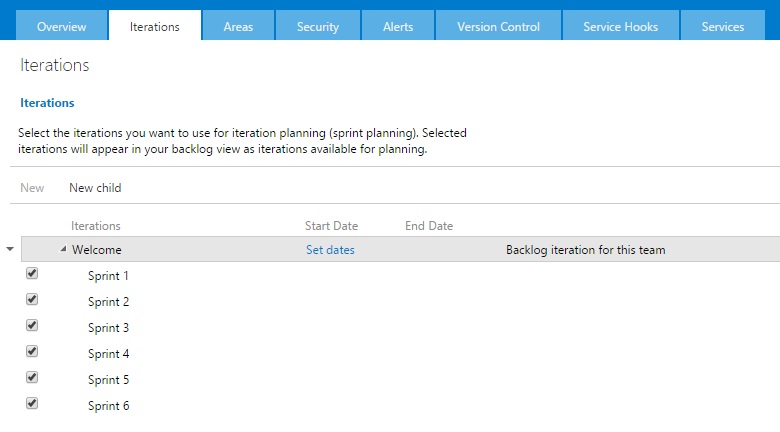
Task: Go to the Alerts tab
Action: [x=398, y=27]
